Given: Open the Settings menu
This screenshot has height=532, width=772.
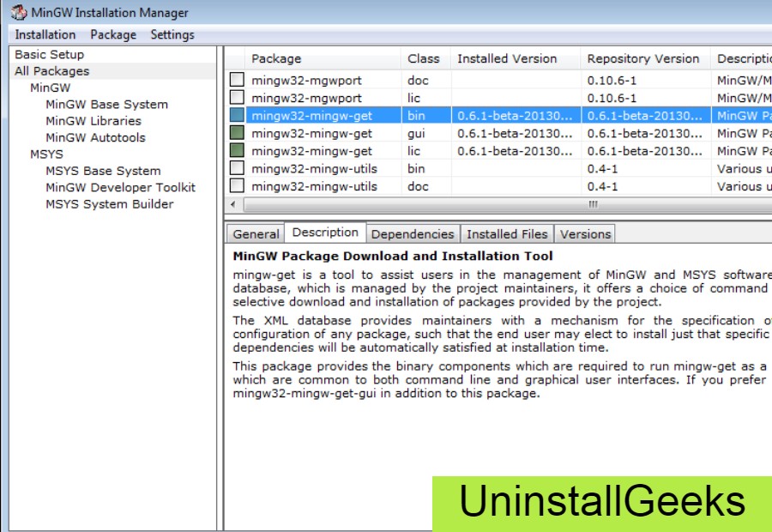Looking at the screenshot, I should 172,34.
